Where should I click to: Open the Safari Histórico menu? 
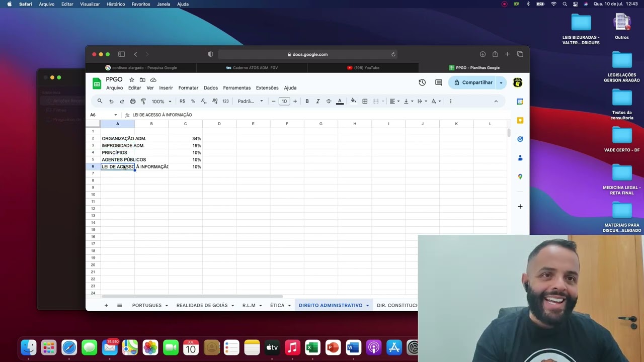click(x=116, y=4)
